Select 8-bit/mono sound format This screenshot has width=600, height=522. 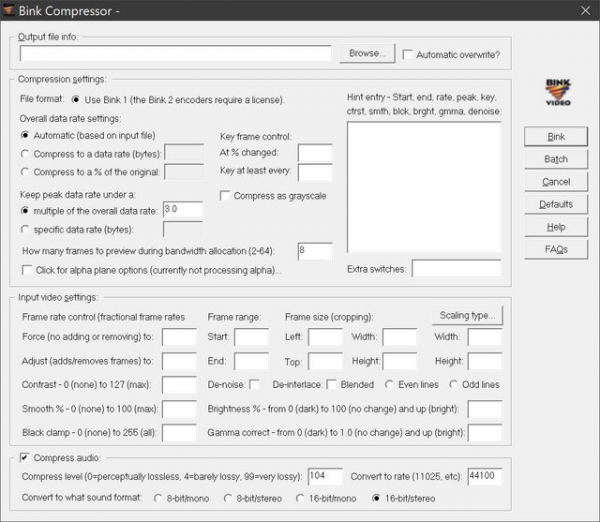(158, 498)
